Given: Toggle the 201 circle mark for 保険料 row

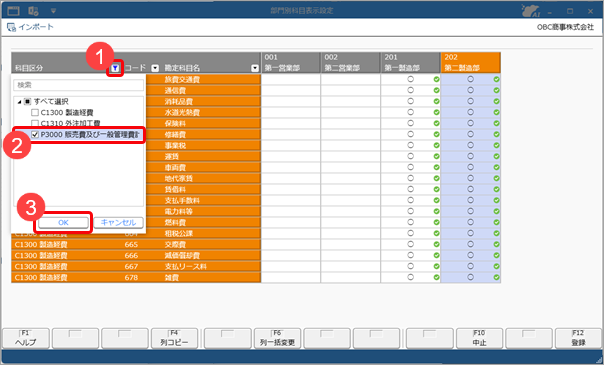Looking at the screenshot, I should click(411, 123).
